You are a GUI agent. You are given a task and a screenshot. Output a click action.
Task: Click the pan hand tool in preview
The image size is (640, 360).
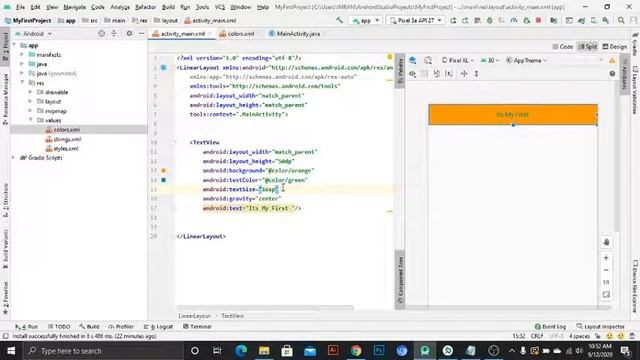coord(606,242)
